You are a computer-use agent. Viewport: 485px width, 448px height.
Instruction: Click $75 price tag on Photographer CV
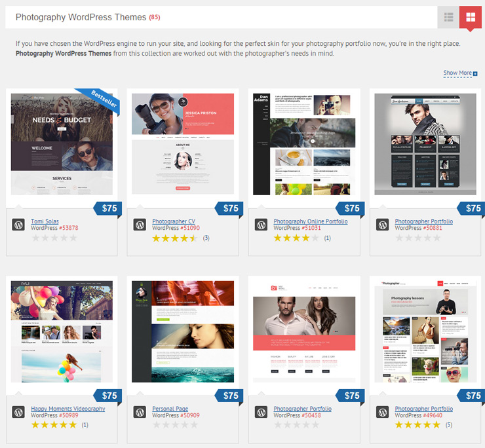[229, 208]
